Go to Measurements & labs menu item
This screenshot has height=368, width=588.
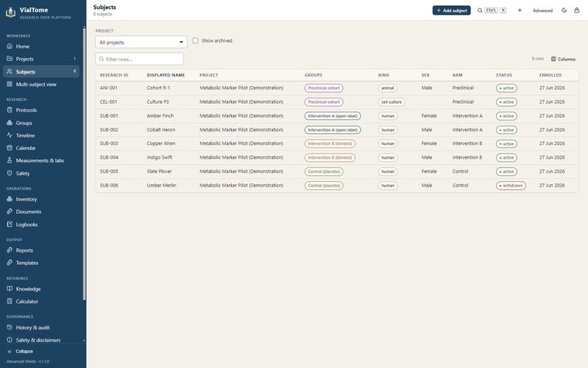point(42,160)
